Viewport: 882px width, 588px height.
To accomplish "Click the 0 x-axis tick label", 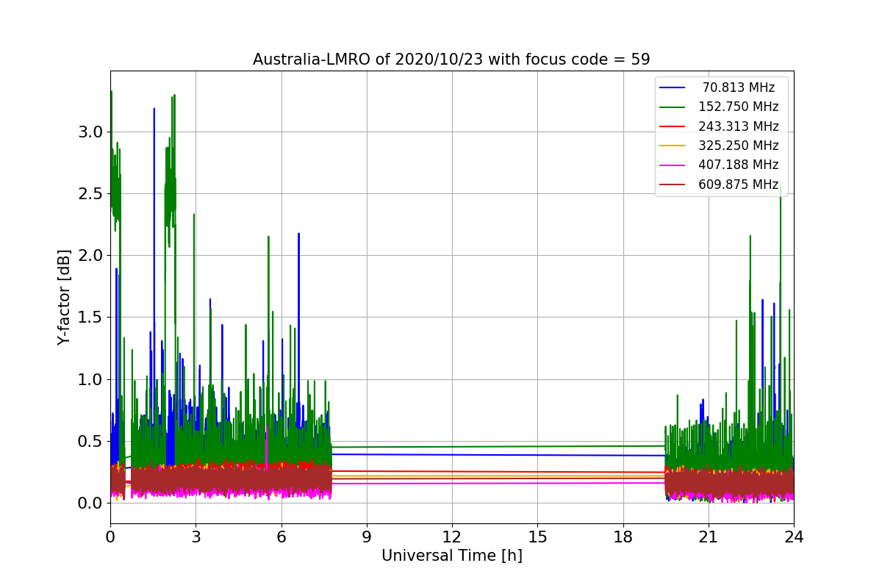I will (x=110, y=537).
